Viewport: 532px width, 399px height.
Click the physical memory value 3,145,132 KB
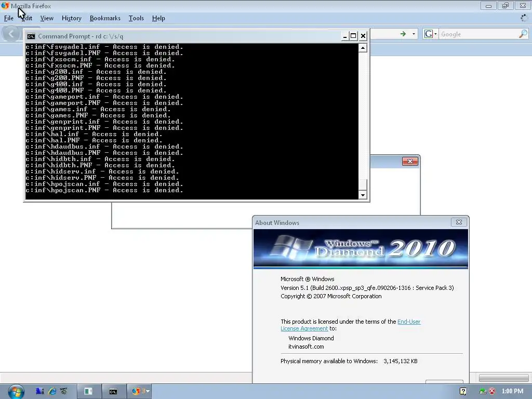click(401, 361)
